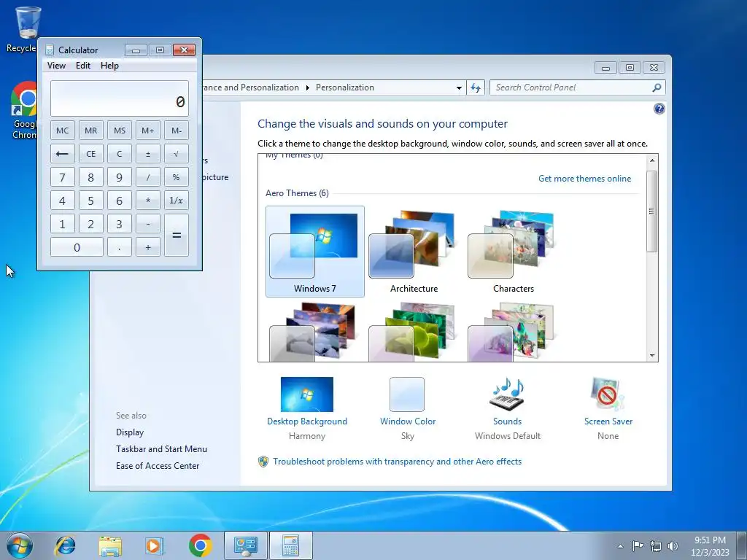Show hidden tray icons arrow
747x560 pixels.
(x=620, y=546)
